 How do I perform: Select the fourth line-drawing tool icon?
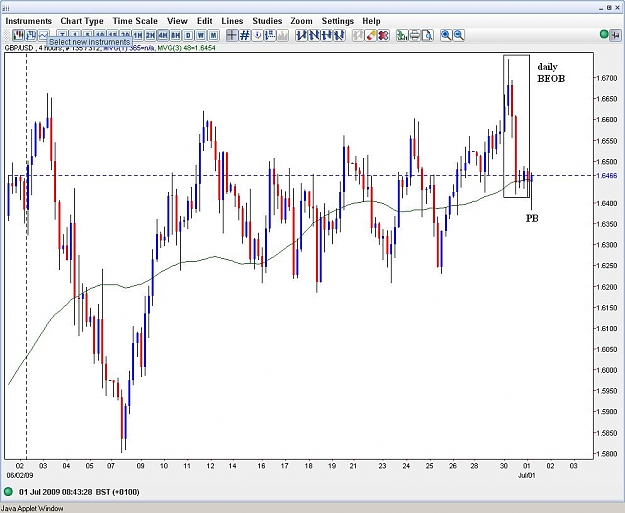click(x=339, y=35)
